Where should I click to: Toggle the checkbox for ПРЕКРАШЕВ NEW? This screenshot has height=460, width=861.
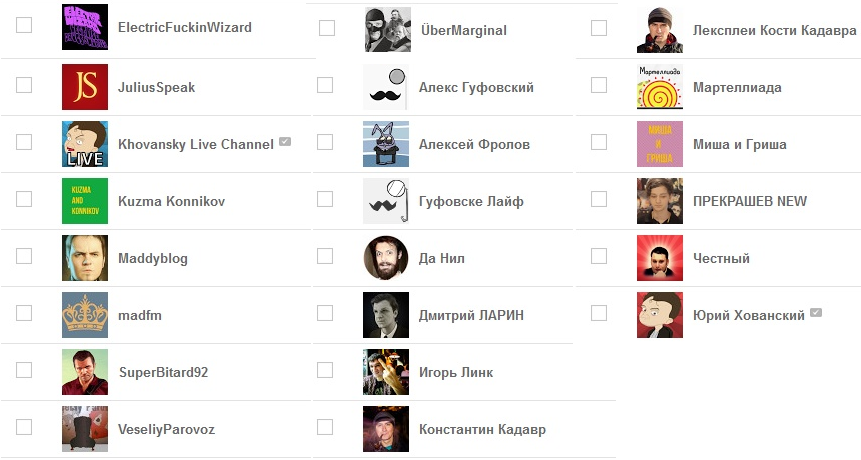coord(599,199)
